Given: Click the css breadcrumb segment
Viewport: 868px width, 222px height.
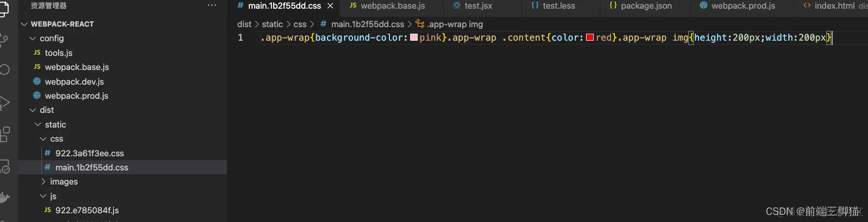Looking at the screenshot, I should tap(300, 24).
